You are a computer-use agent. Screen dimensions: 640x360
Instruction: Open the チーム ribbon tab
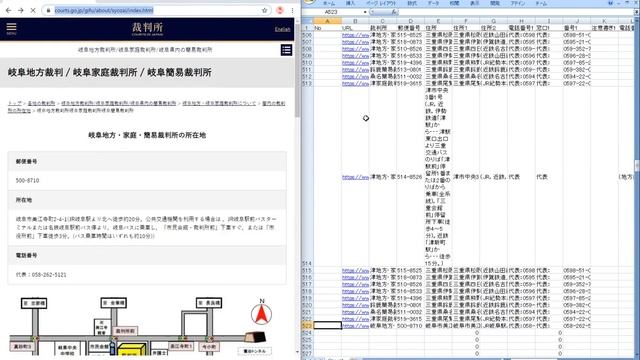pyautogui.click(x=541, y=3)
